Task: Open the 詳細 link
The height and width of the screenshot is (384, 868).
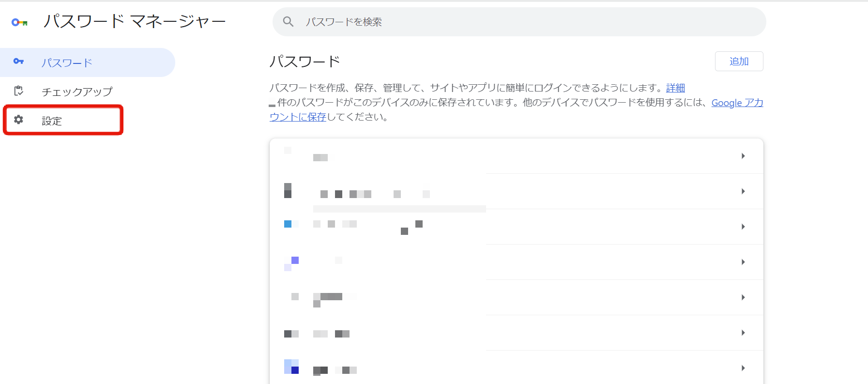Action: click(675, 88)
